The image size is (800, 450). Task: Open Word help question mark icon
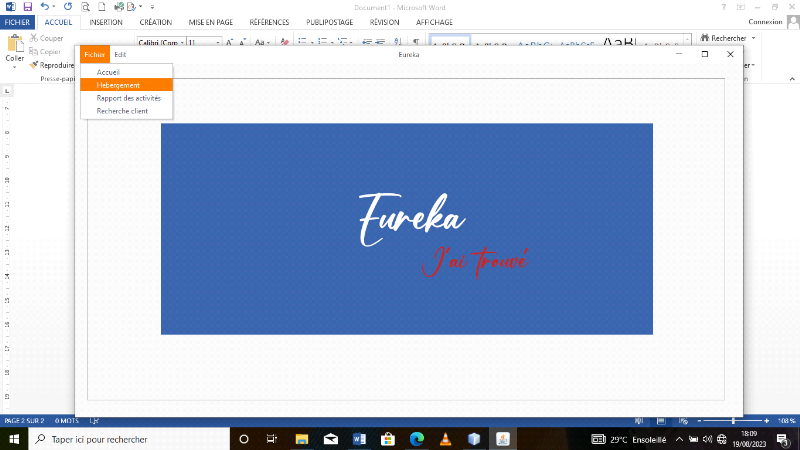click(x=723, y=7)
